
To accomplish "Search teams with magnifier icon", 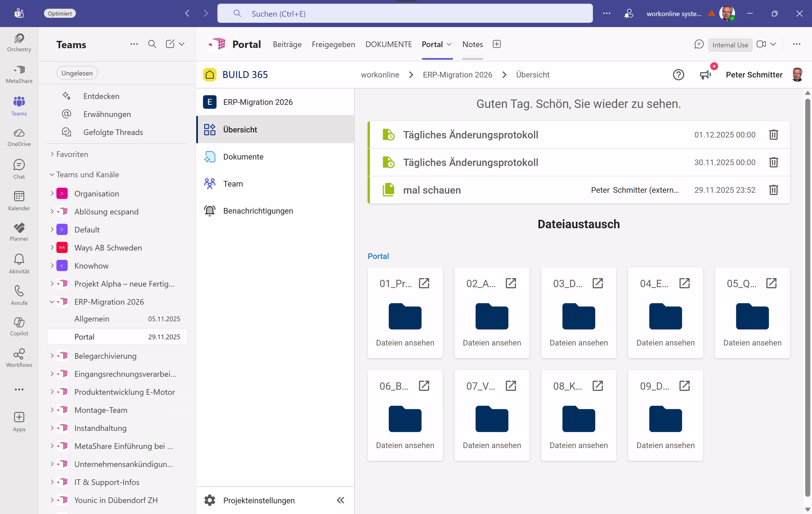I will tap(152, 44).
